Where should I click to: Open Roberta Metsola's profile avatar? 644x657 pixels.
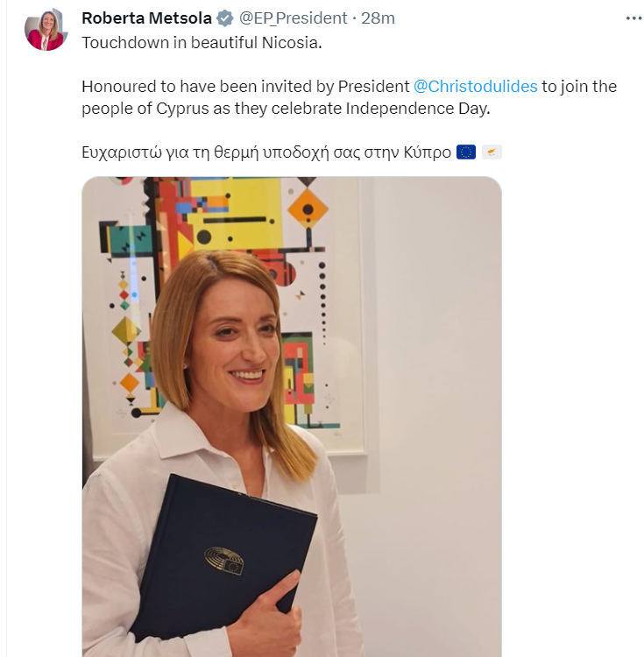tap(46, 29)
